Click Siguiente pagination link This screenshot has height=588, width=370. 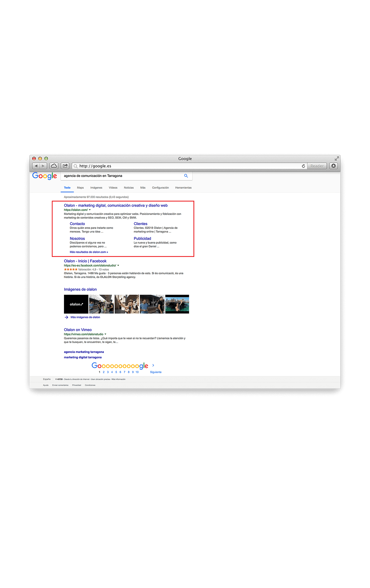pyautogui.click(x=156, y=372)
